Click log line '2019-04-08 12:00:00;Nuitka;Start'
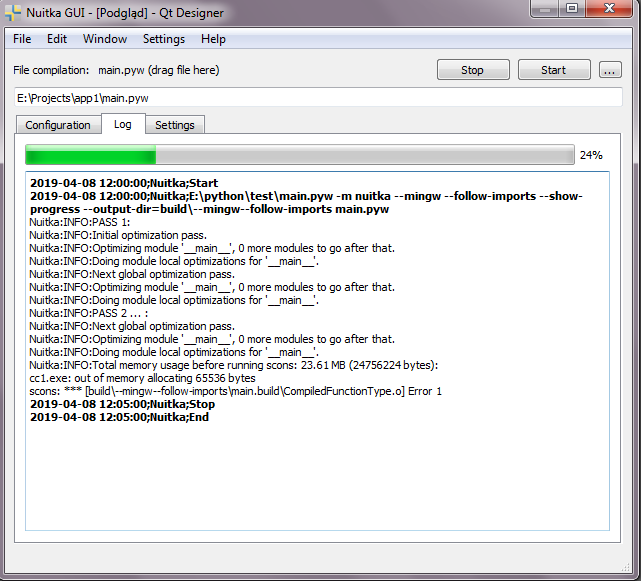The image size is (641, 581). click(x=124, y=183)
